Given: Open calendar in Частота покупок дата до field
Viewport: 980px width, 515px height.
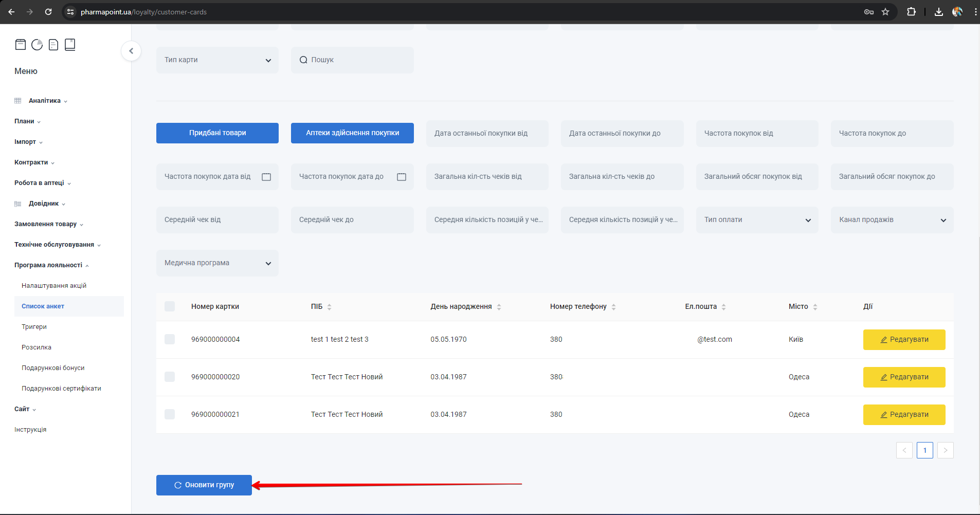Looking at the screenshot, I should tap(402, 177).
